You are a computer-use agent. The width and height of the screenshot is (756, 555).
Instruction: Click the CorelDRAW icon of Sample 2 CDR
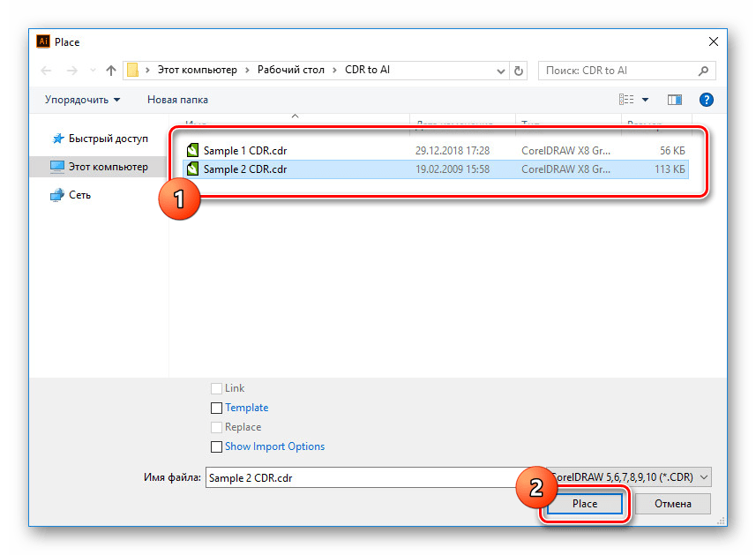click(x=192, y=169)
